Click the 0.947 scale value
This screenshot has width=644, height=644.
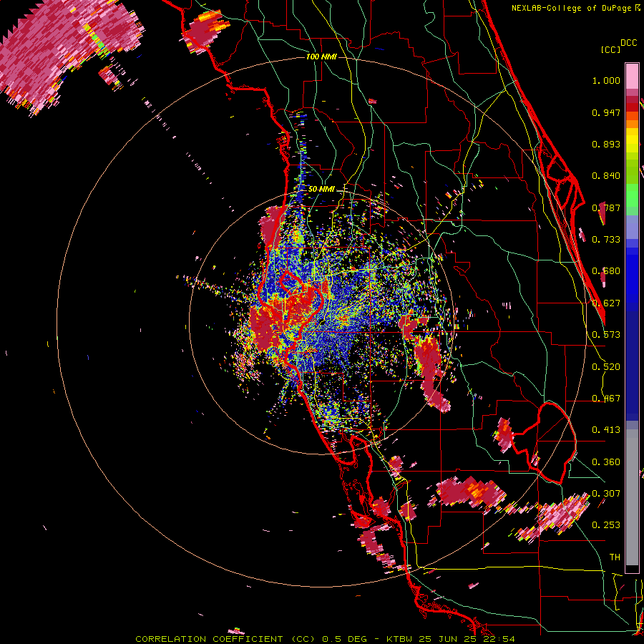(606, 112)
